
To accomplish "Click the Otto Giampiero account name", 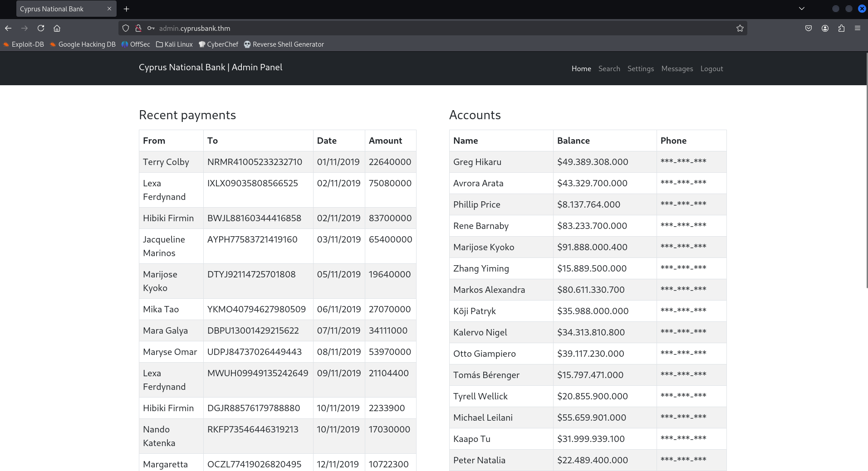I will click(x=485, y=354).
